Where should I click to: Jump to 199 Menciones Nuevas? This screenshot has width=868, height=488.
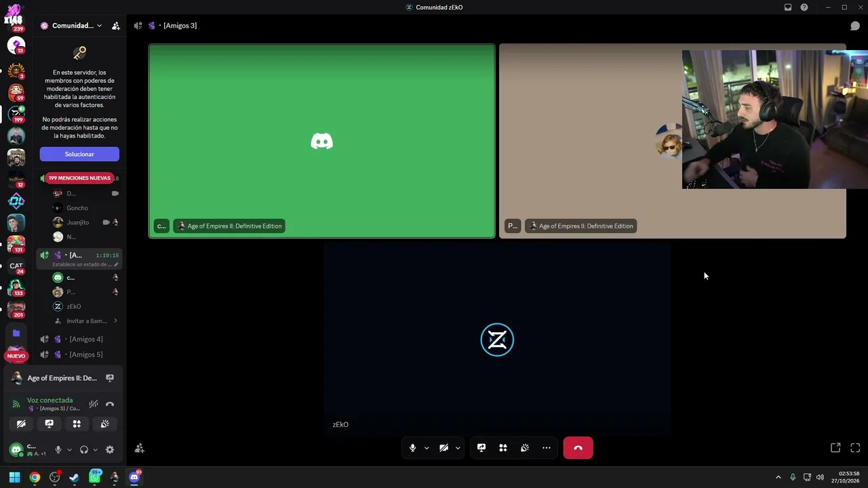(x=79, y=178)
